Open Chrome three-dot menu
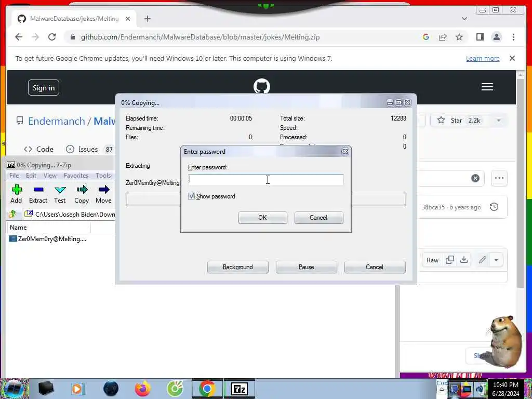The height and width of the screenshot is (399, 532). pyautogui.click(x=513, y=37)
